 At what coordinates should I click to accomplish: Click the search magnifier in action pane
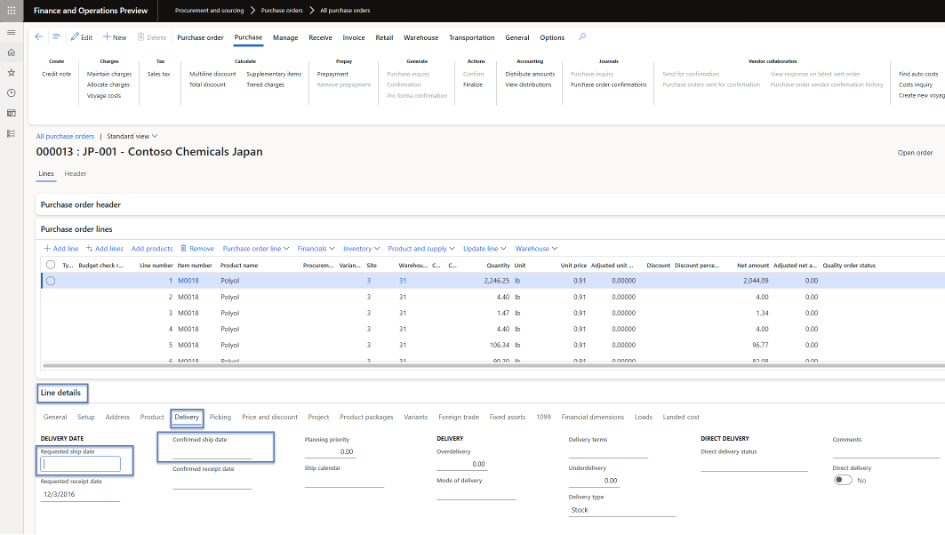pos(582,37)
